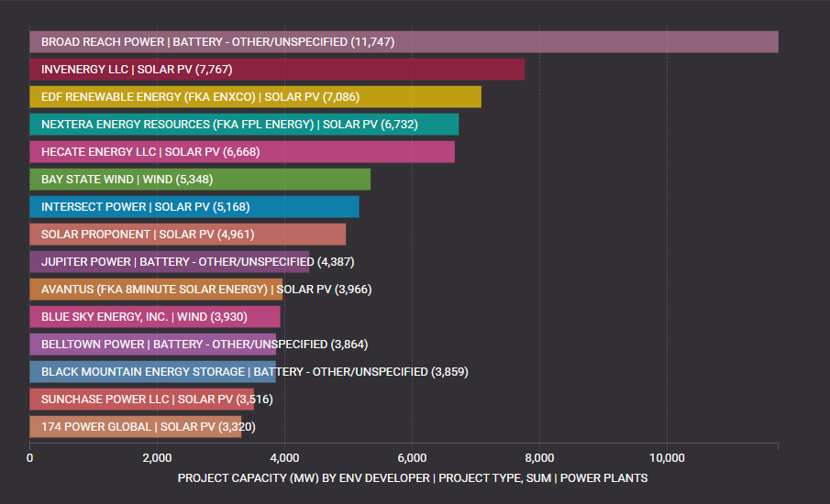Viewport: 830px width, 504px height.
Task: Select the Belltown Power battery bar
Action: tap(153, 345)
